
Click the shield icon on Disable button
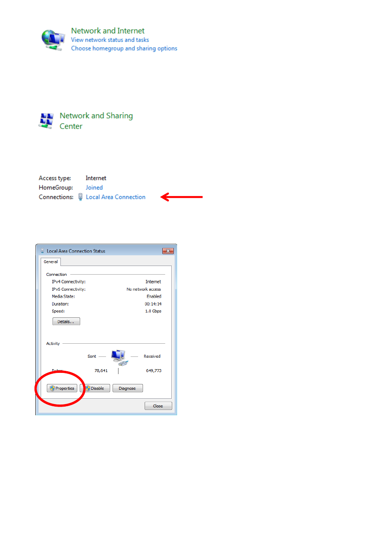(88, 388)
